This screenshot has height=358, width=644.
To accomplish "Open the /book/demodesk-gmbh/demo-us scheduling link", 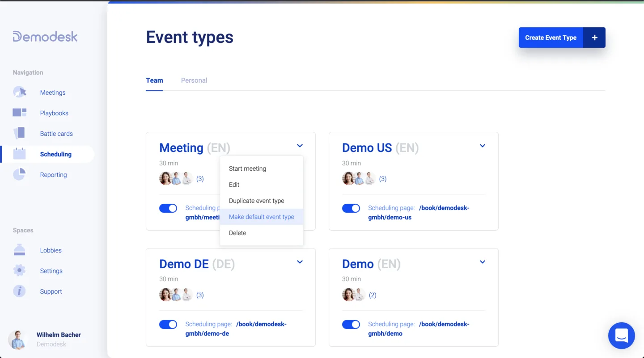I will coord(419,213).
